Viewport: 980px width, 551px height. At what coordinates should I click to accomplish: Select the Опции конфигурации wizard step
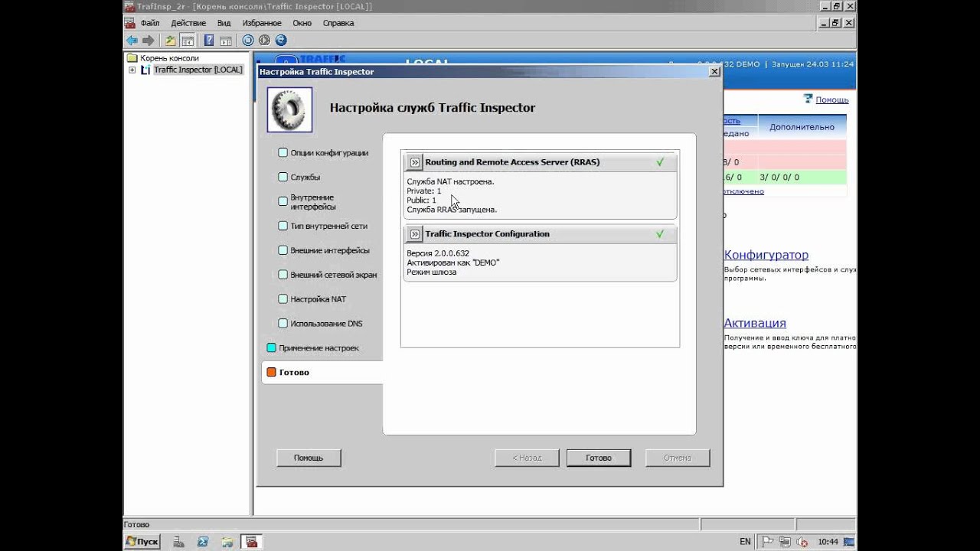[x=323, y=153]
